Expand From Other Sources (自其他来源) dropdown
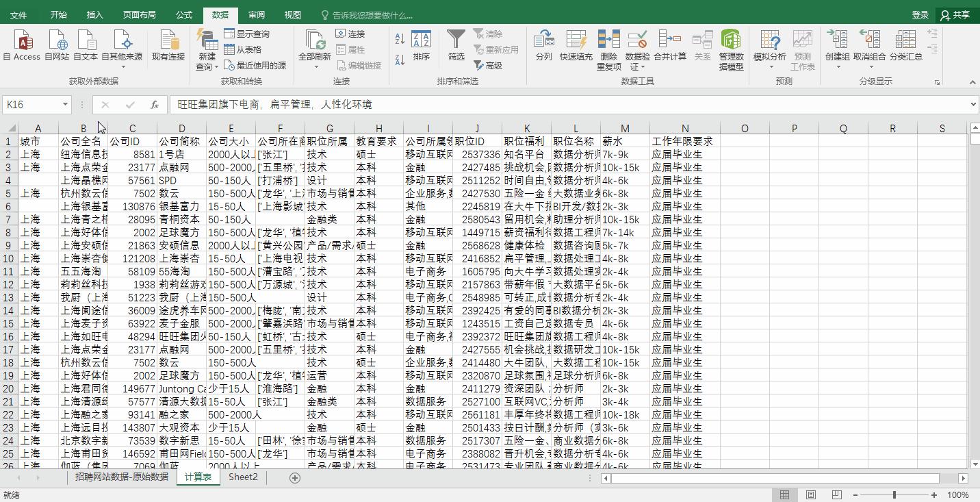 coord(122,67)
